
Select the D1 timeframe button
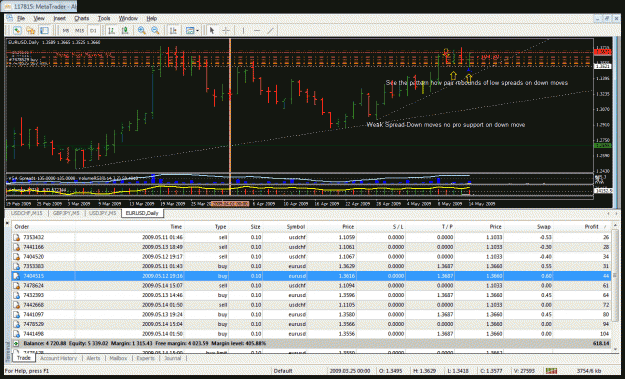pyautogui.click(x=93, y=30)
